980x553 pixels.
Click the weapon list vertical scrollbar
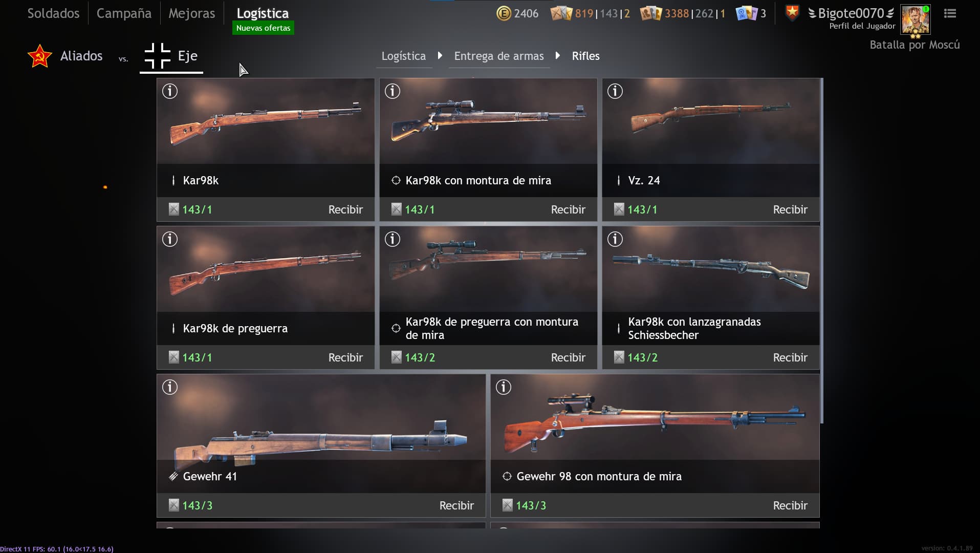tap(822, 251)
